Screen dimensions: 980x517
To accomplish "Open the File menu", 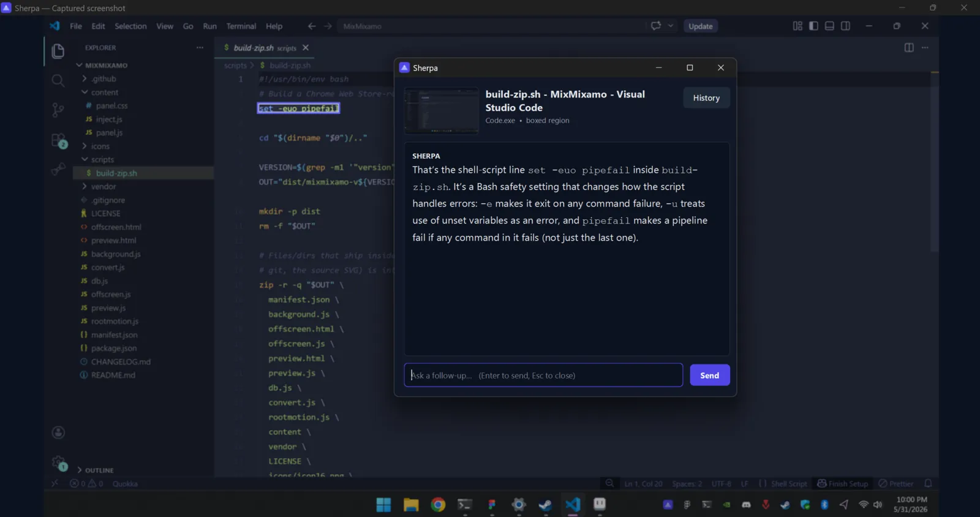I will 76,26.
